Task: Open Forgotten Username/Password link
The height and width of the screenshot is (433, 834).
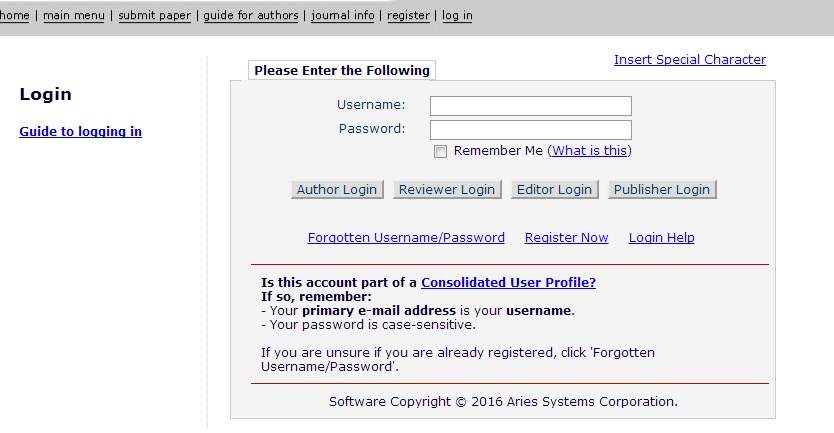Action: (x=406, y=238)
